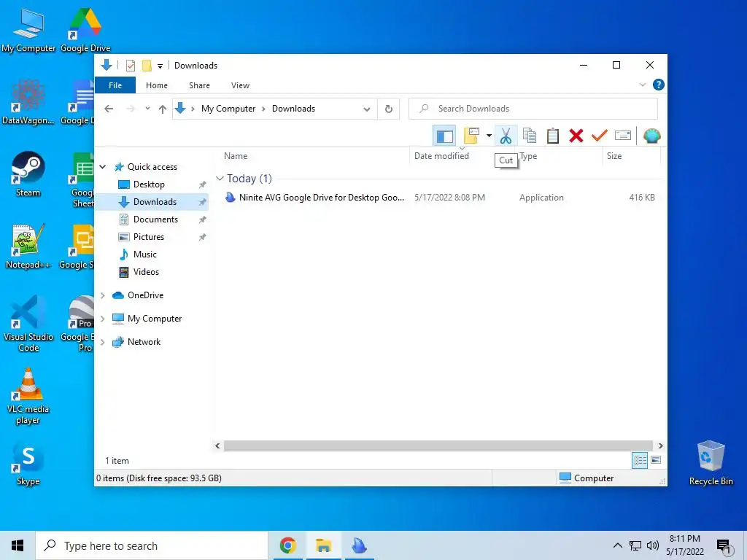Screen dimensions: 747x560
Task: Open the address bar history dropdown
Action: (366, 109)
